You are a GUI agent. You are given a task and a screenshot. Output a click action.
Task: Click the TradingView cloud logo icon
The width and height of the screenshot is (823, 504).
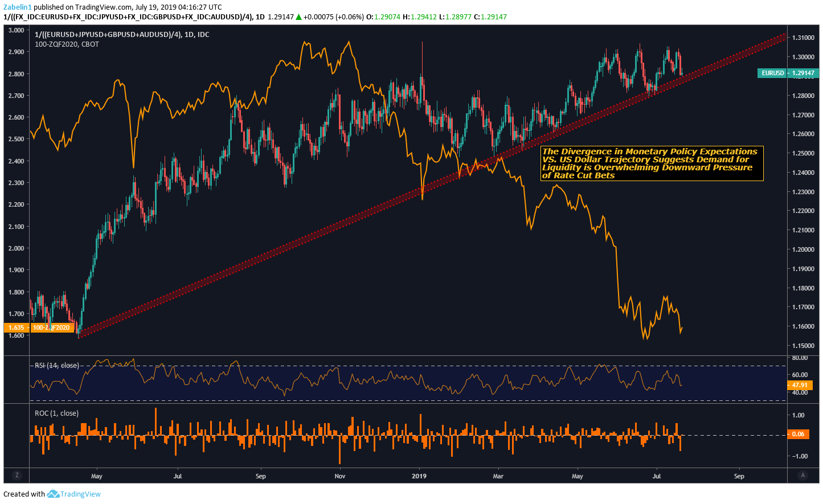pos(53,494)
